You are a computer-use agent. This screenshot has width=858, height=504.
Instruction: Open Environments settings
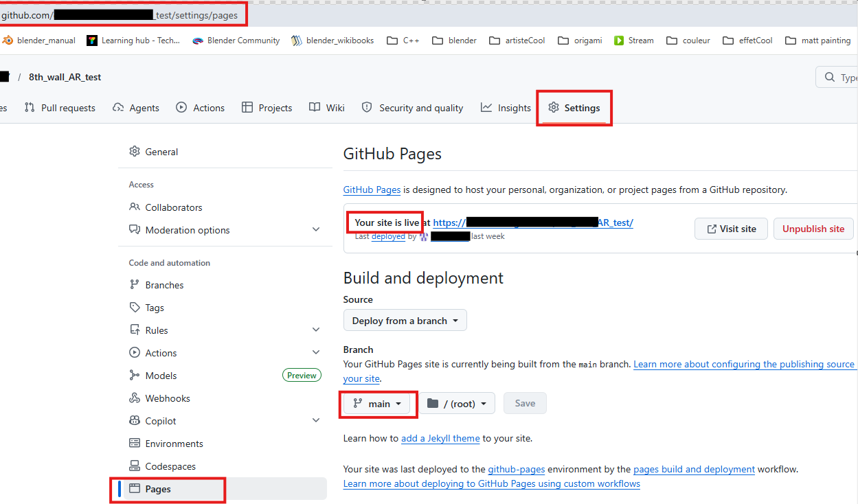click(x=225, y=444)
